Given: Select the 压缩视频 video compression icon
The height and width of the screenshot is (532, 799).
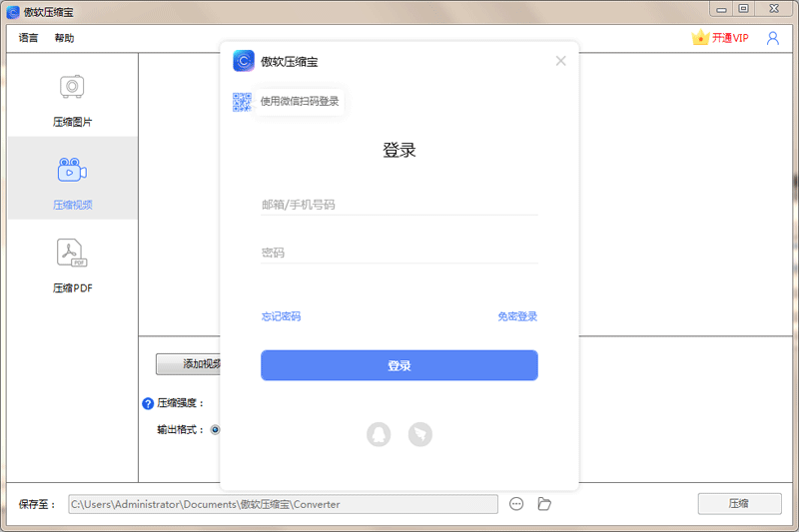Looking at the screenshot, I should click(72, 171).
